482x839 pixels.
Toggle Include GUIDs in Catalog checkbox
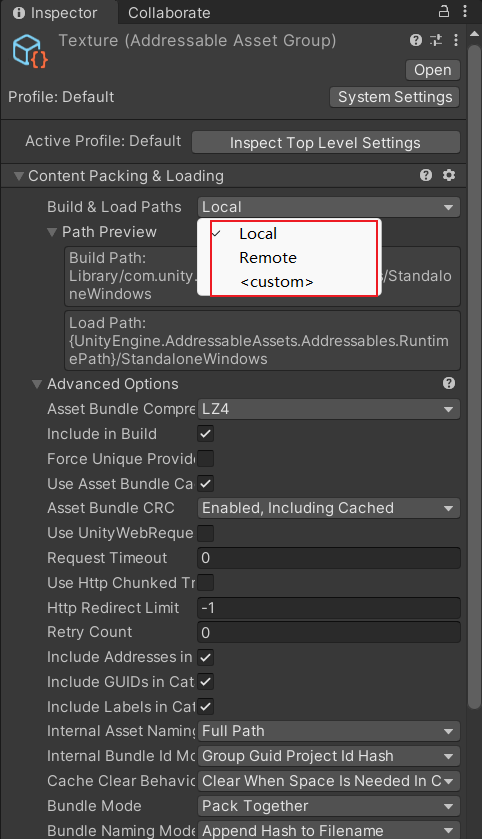click(x=206, y=682)
